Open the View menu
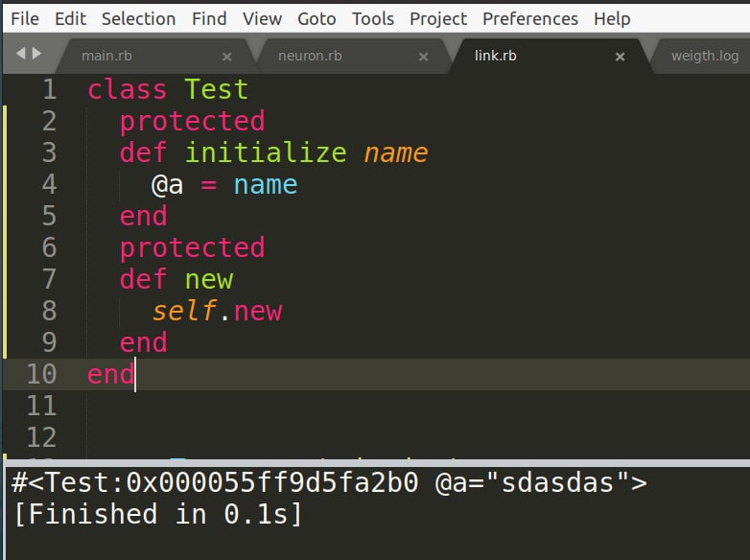 [262, 18]
